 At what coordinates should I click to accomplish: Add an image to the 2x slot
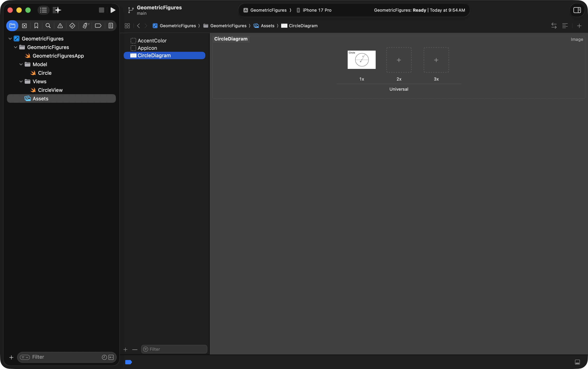[399, 60]
